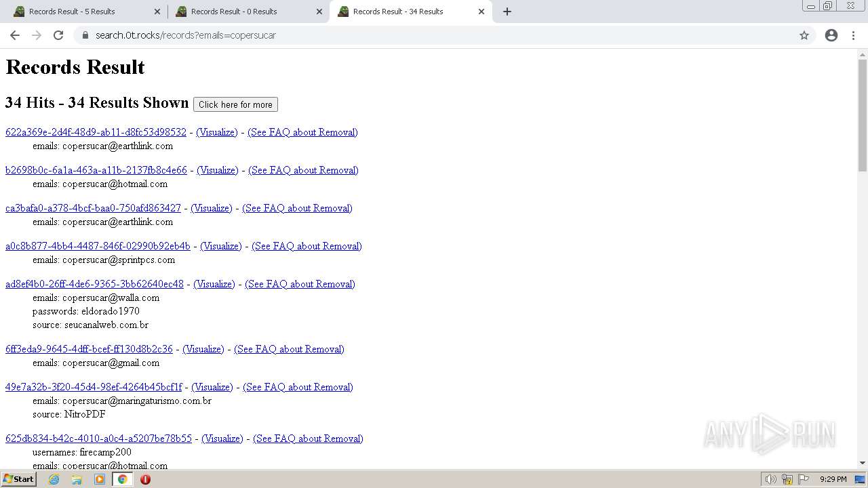868x488 pixels.
Task: Go forward to the next page
Action: [x=37, y=35]
